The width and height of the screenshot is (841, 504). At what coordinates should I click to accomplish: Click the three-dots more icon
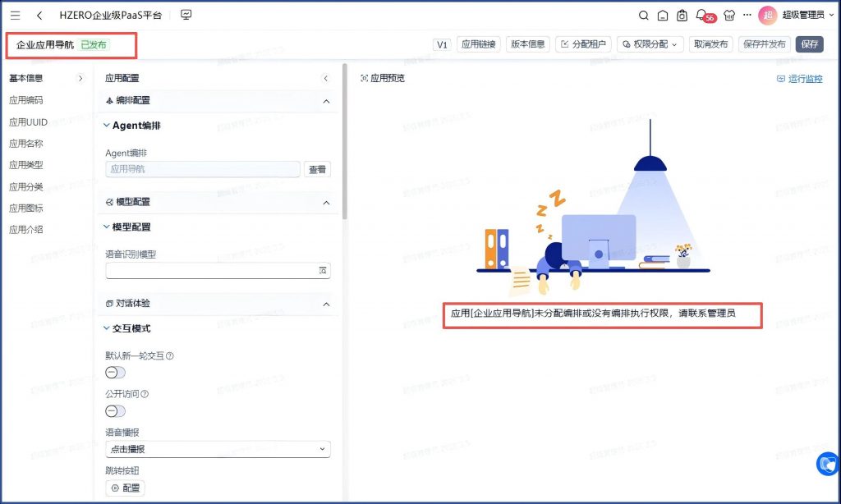[747, 16]
